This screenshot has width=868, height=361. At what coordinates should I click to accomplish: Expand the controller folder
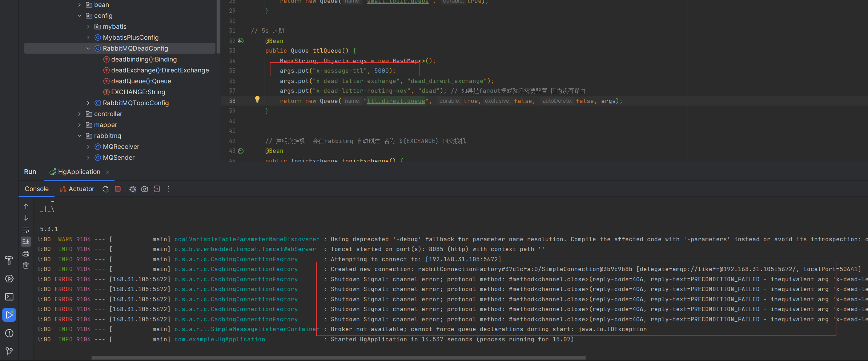click(80, 114)
